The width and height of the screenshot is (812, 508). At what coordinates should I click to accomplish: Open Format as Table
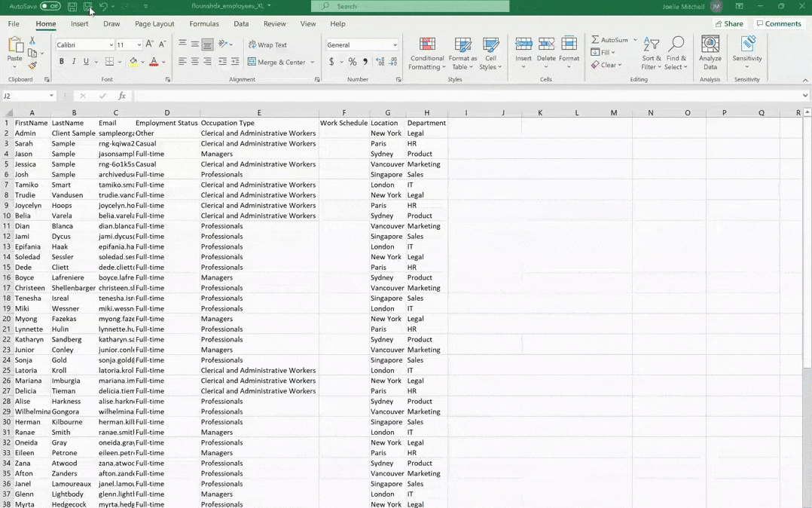pos(462,54)
